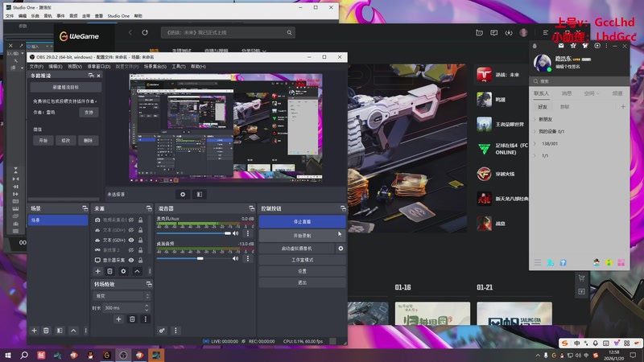Open the Sources panel toolbar three-dot menu
The width and height of the screenshot is (644, 362).
(150, 271)
